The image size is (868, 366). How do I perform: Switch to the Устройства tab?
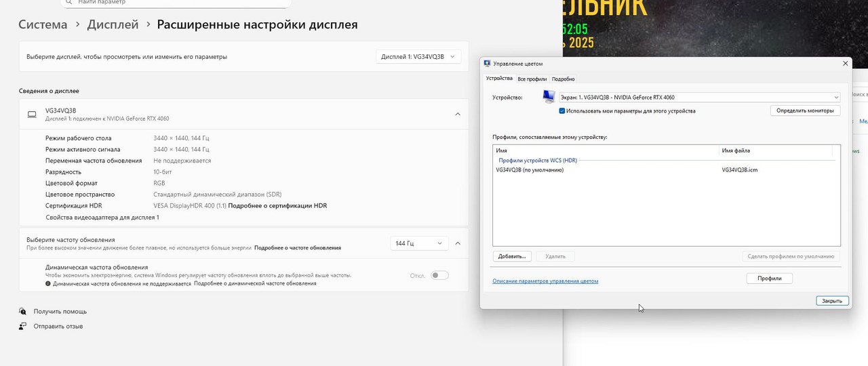(x=499, y=79)
